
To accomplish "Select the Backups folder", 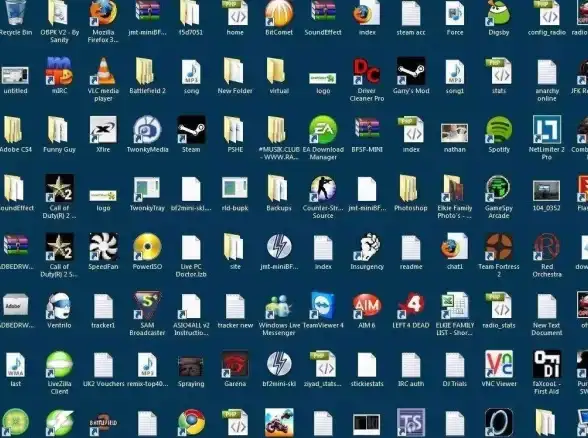I will click(278, 189).
